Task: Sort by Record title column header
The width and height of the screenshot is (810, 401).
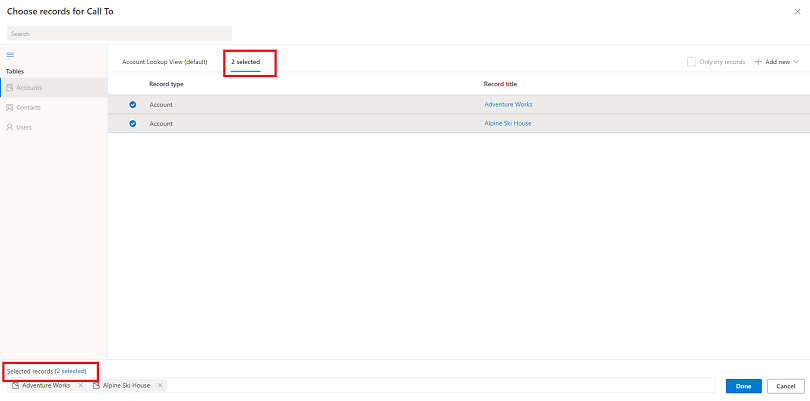Action: pyautogui.click(x=500, y=84)
